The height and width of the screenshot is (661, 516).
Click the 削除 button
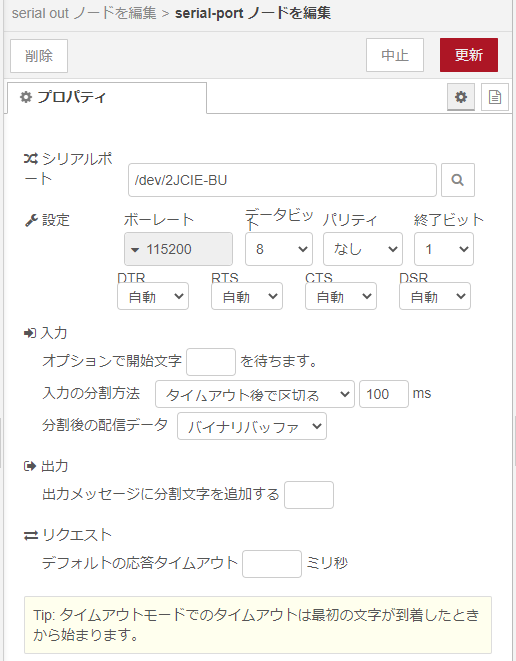point(39,56)
